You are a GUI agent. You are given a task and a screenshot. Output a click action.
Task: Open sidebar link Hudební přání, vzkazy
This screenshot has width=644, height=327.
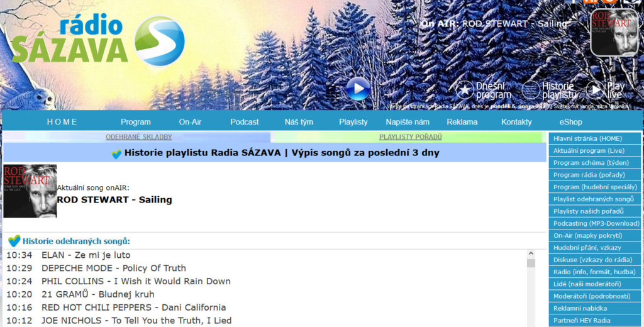click(x=595, y=247)
